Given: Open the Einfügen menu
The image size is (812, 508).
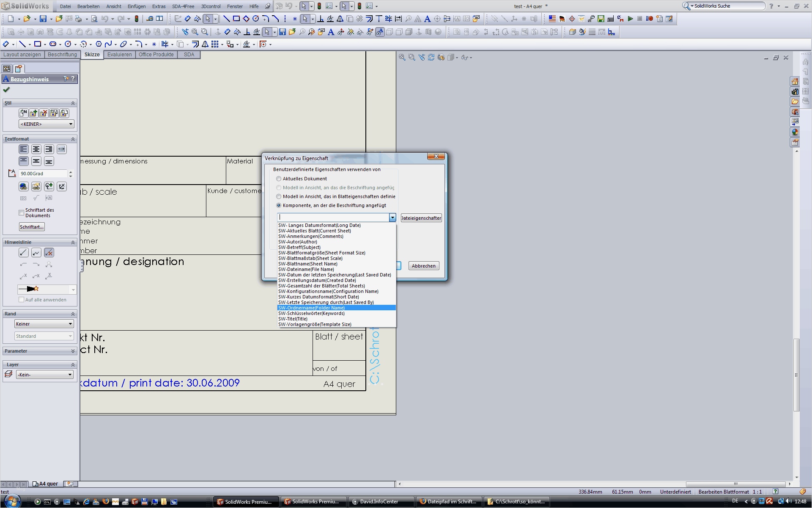Looking at the screenshot, I should point(136,6).
